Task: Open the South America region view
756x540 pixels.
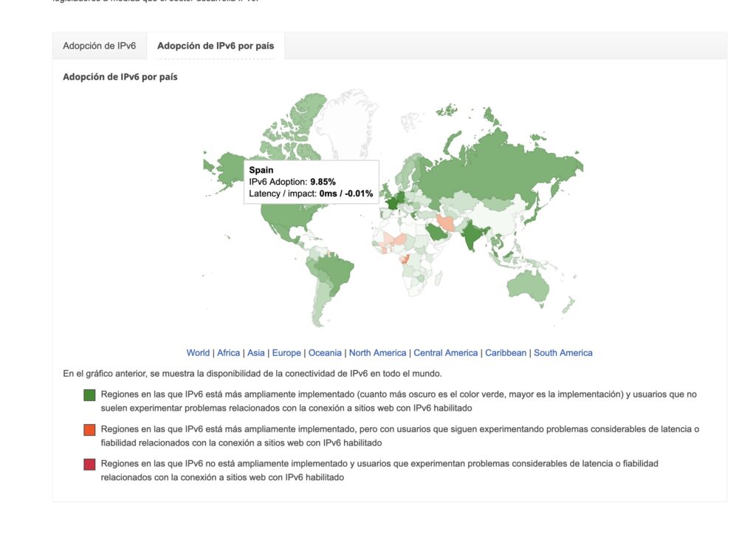Action: coord(563,352)
